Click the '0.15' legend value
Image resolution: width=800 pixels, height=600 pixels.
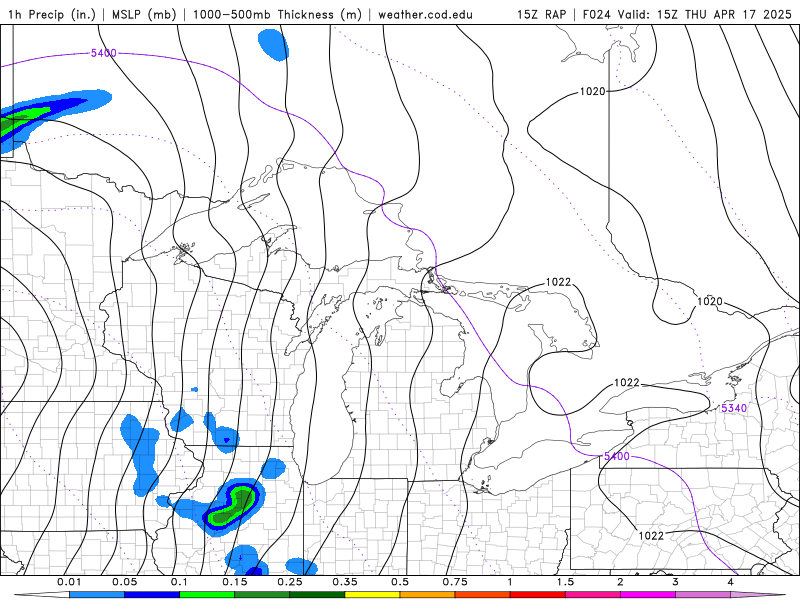[x=235, y=582]
